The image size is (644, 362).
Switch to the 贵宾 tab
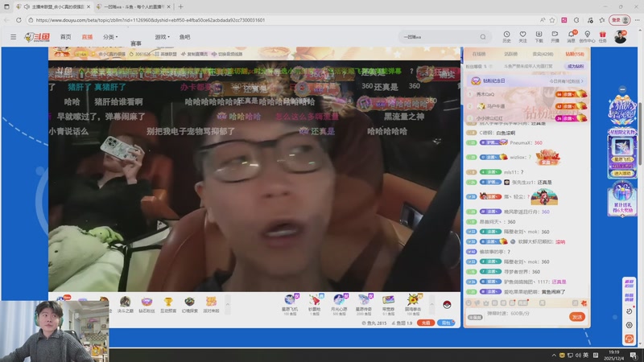click(543, 54)
